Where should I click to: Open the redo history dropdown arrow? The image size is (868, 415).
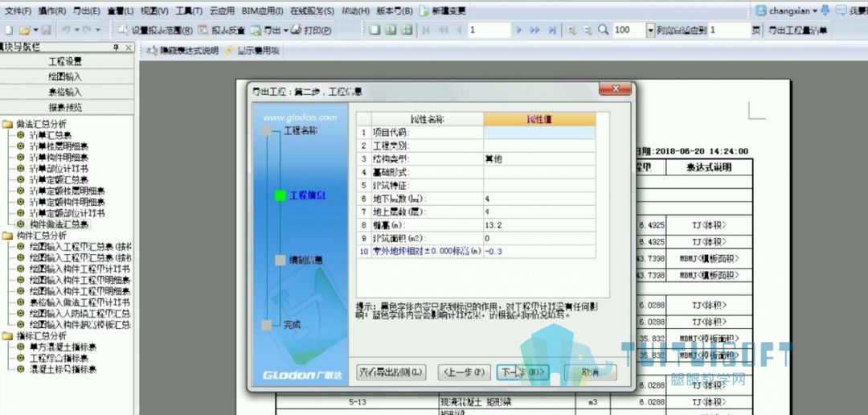coord(98,30)
